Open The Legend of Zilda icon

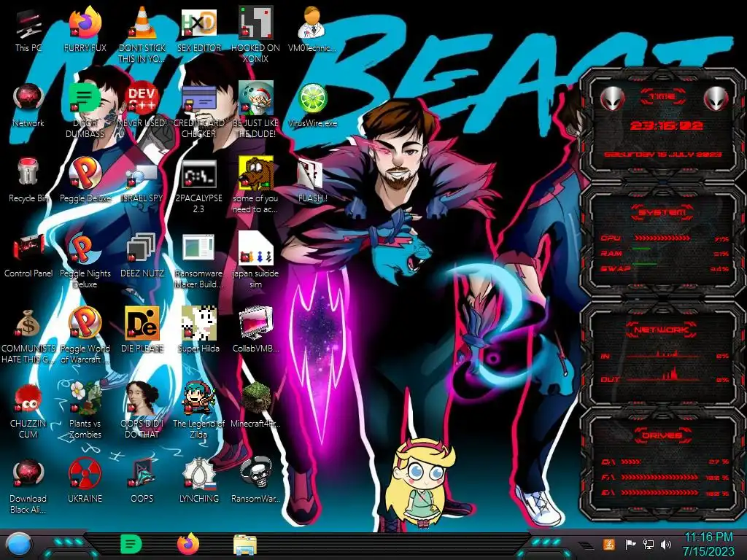pyautogui.click(x=198, y=410)
